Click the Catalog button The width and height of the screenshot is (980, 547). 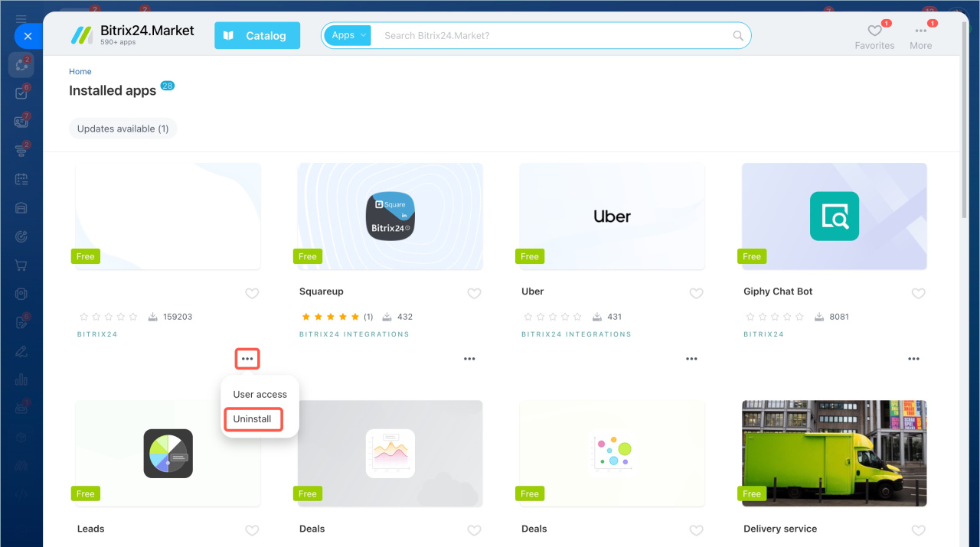point(256,35)
